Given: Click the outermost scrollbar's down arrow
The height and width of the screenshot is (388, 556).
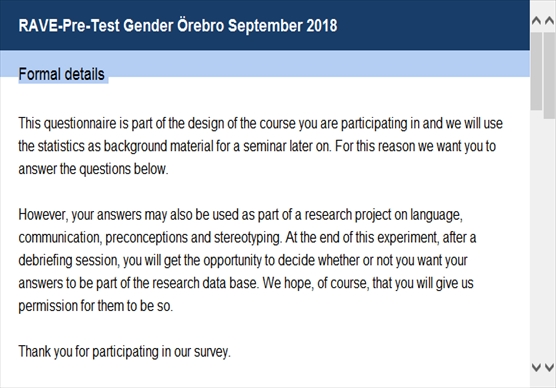Looking at the screenshot, I should click(x=549, y=367).
